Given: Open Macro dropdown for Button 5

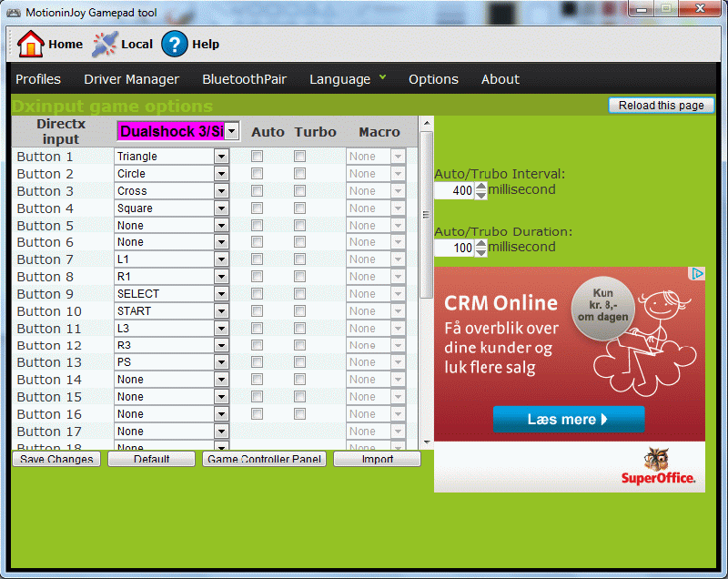Looking at the screenshot, I should pos(376,225).
